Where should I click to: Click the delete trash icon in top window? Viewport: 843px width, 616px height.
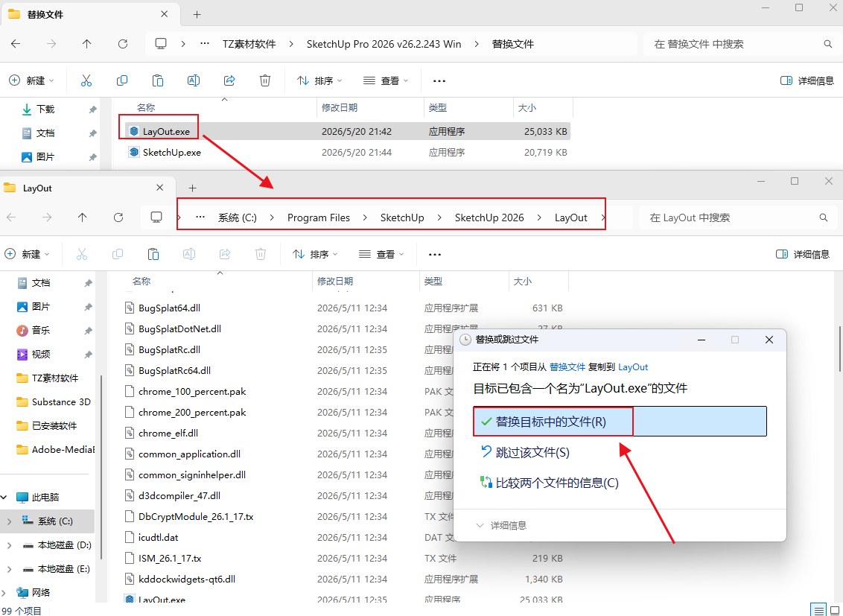click(265, 80)
